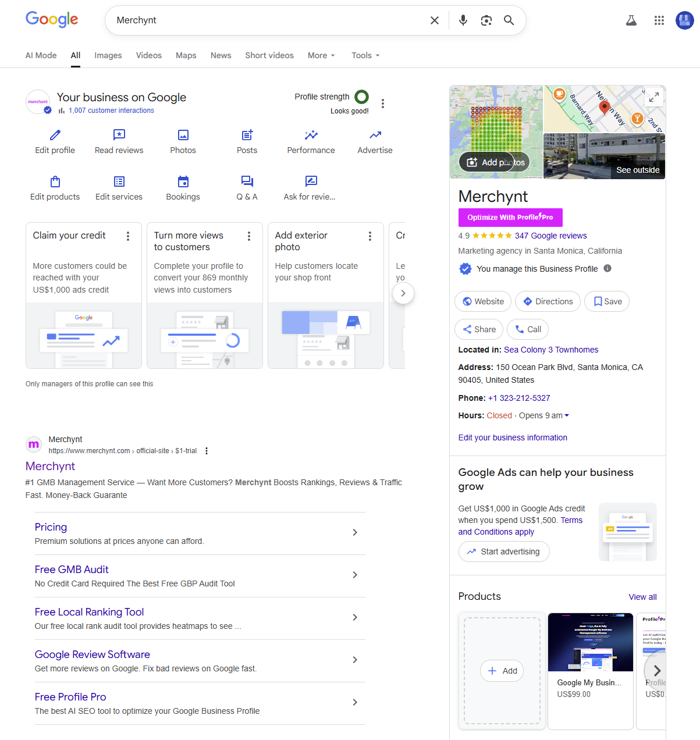Open the Google account avatar
The height and width of the screenshot is (740, 700).
click(685, 20)
